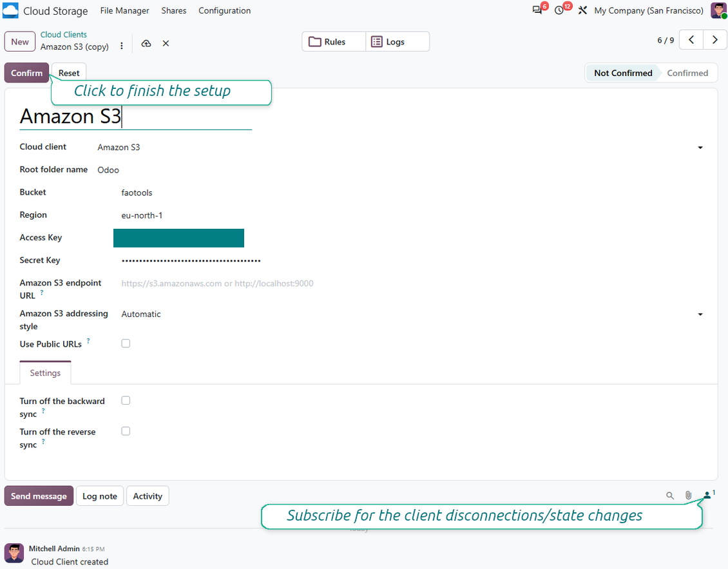Open the Configuration menu
Image resolution: width=728 pixels, height=569 pixels.
pyautogui.click(x=224, y=10)
